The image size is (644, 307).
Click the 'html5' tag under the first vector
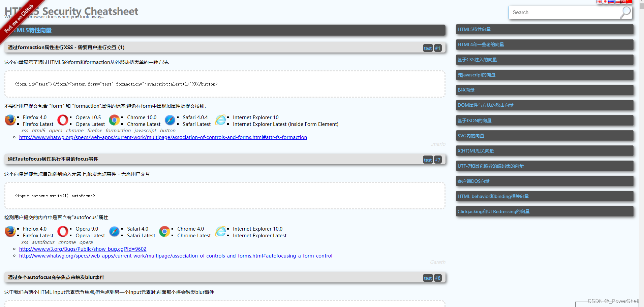38,131
